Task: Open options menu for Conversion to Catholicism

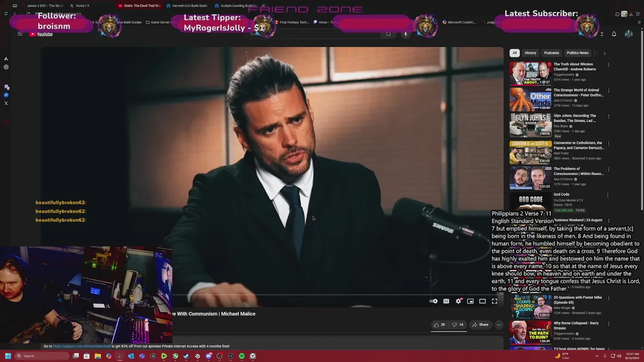Action: tap(608, 143)
